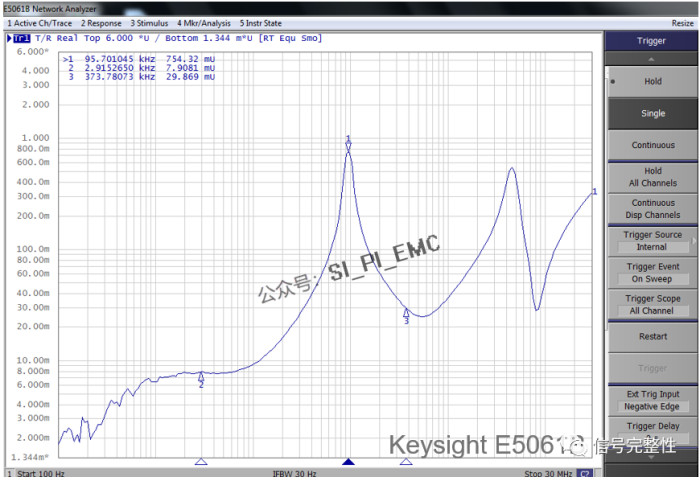Click marker 1 triangle at resonance peak
Image resolution: width=700 pixels, height=477 pixels.
click(x=348, y=146)
